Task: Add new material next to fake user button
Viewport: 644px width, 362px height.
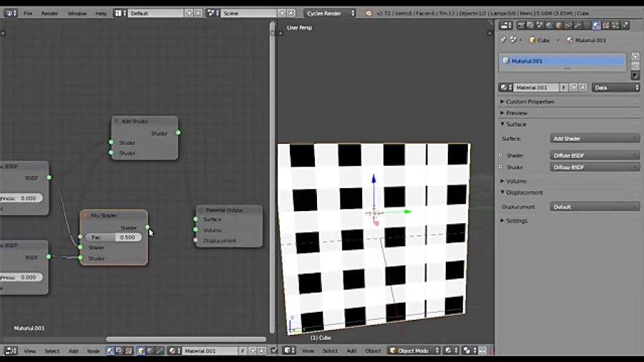Action: pos(574,87)
